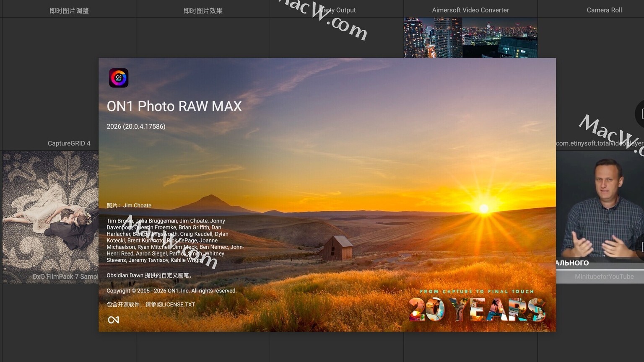Click the Copyright 2005 - 2026 ON1 line
Viewport: 644px width, 362px height.
[171, 291]
